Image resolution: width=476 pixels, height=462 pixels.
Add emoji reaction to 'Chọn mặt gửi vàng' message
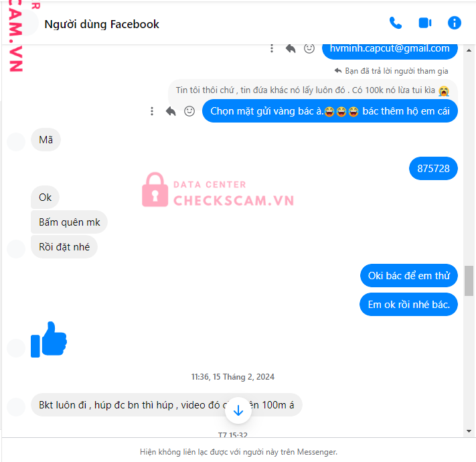189,111
